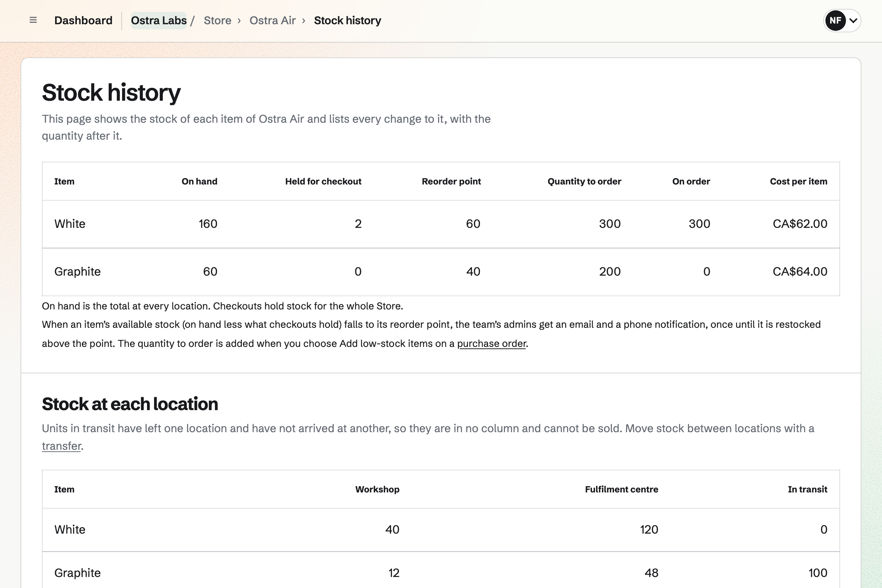This screenshot has width=882, height=588.
Task: Click the On hand column header
Action: [200, 182]
